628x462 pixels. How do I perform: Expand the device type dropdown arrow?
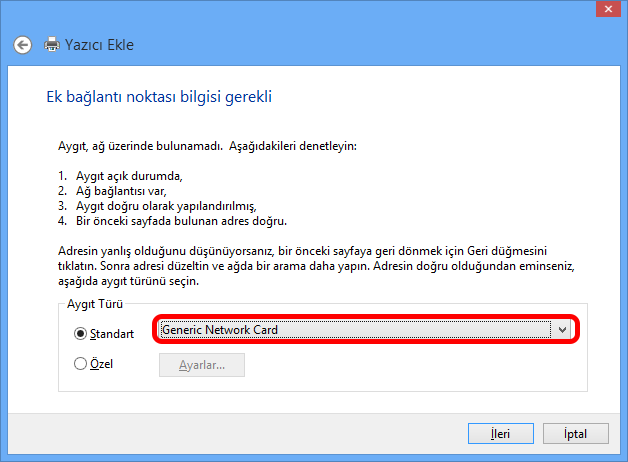coord(562,329)
